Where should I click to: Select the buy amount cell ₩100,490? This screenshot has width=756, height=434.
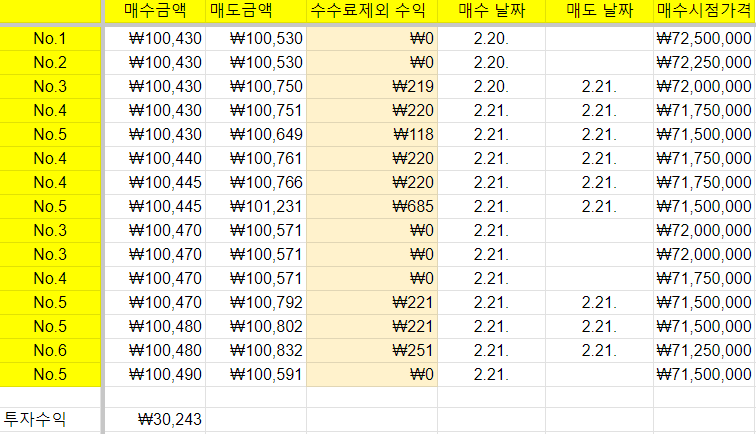point(155,375)
